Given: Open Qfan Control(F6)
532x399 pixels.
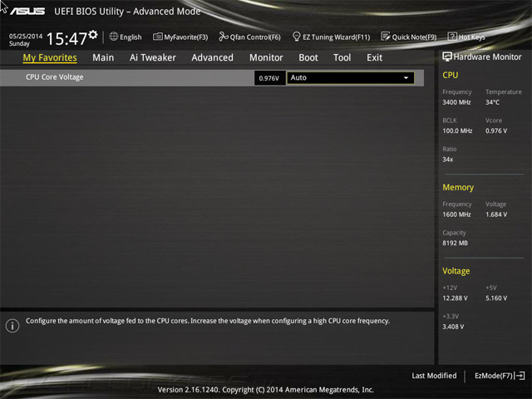Looking at the screenshot, I should point(255,37).
